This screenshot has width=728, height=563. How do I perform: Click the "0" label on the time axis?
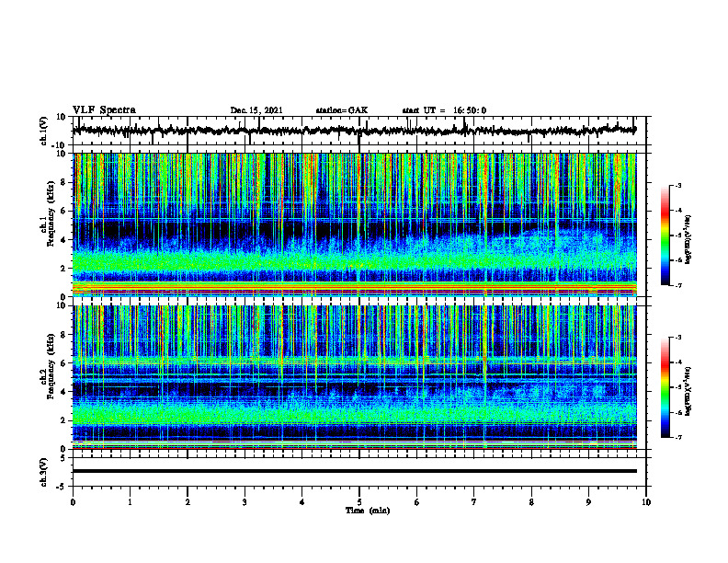[x=73, y=502]
